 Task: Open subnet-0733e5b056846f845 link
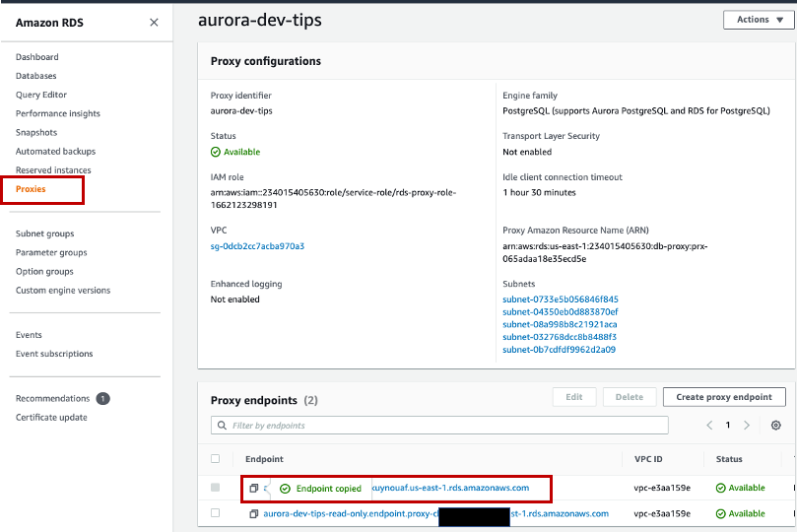coord(561,299)
